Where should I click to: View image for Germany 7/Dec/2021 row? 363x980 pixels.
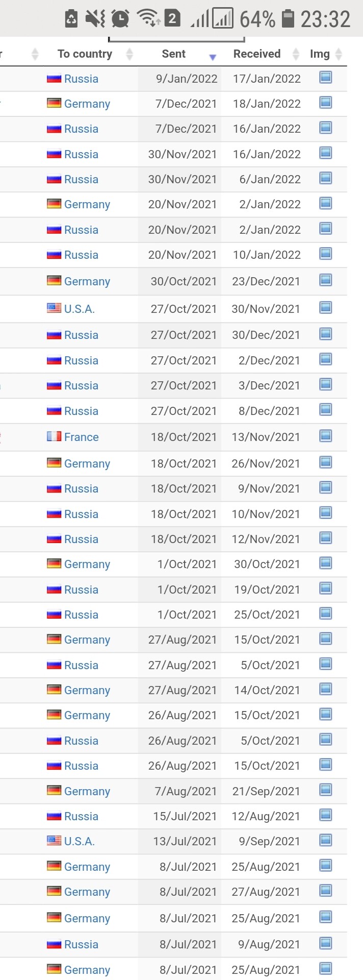click(325, 103)
